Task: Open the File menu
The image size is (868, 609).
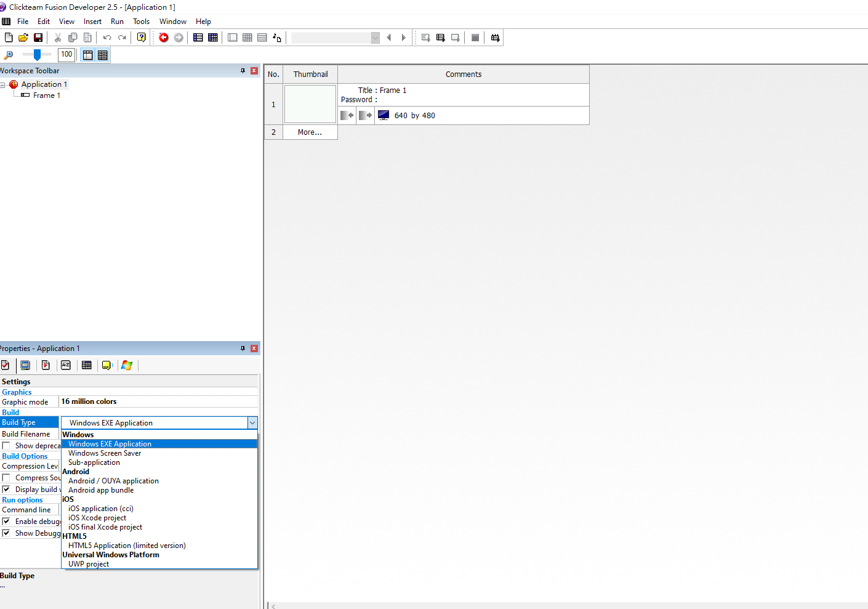Action: coord(23,22)
